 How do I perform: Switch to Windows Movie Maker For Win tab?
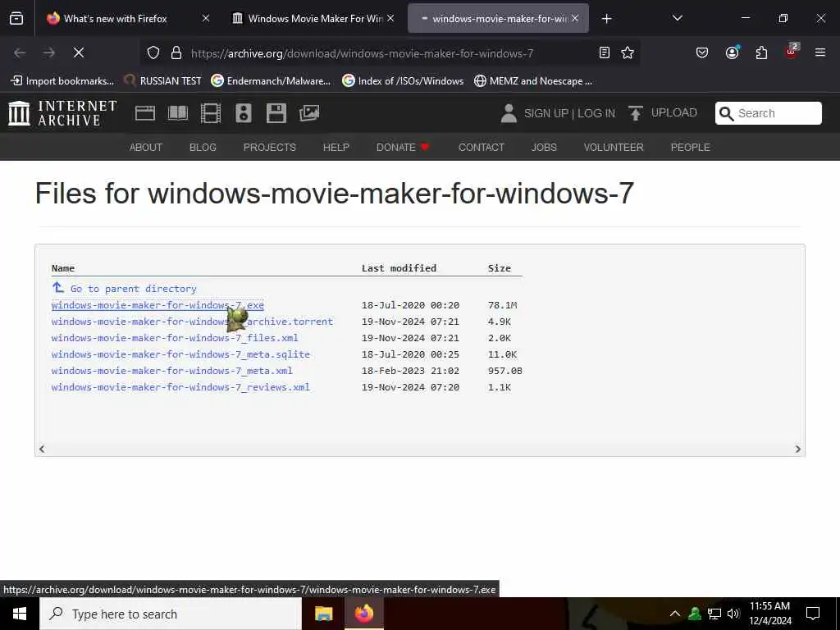coord(308,19)
